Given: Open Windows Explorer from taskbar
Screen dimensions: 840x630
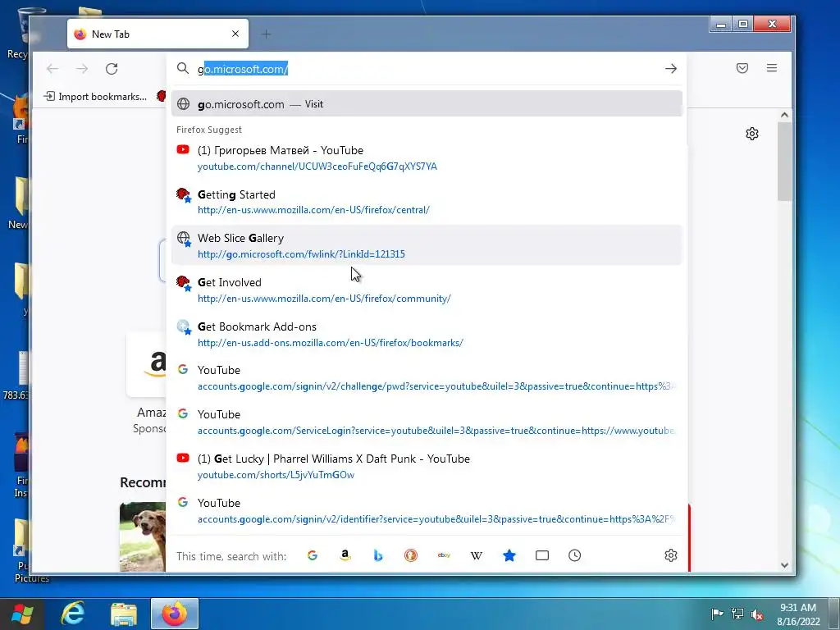Looking at the screenshot, I should pyautogui.click(x=124, y=614).
